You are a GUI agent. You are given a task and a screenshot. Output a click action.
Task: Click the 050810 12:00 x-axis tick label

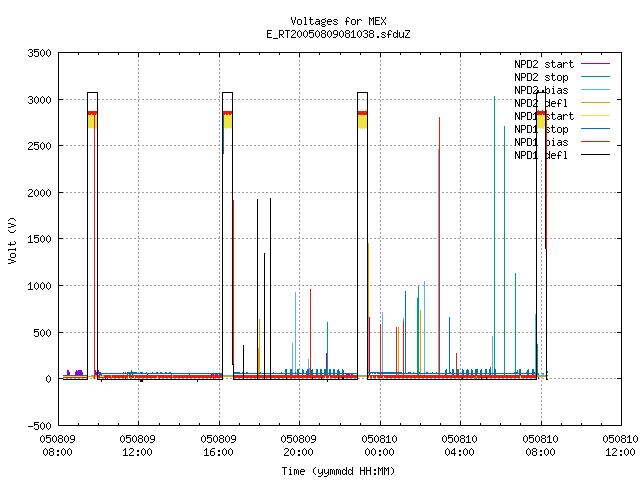(620, 446)
